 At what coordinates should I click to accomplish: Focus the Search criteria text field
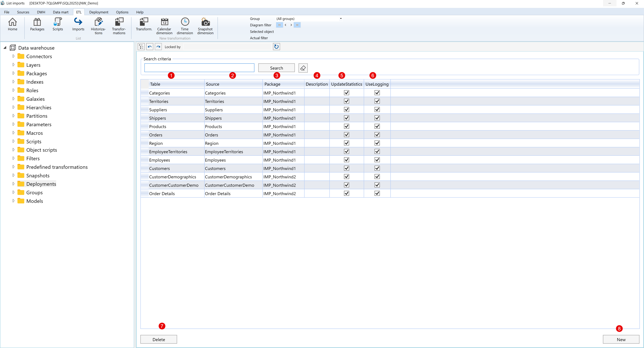(199, 68)
